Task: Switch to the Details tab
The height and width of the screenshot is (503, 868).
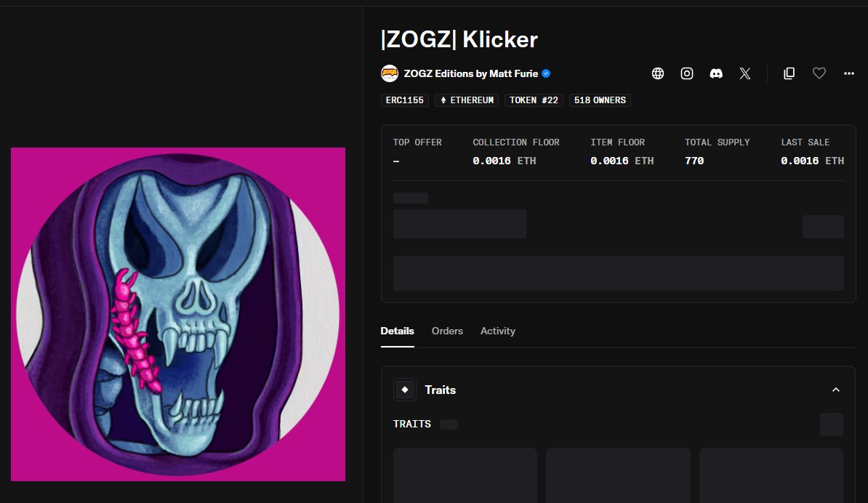Action: coord(398,331)
